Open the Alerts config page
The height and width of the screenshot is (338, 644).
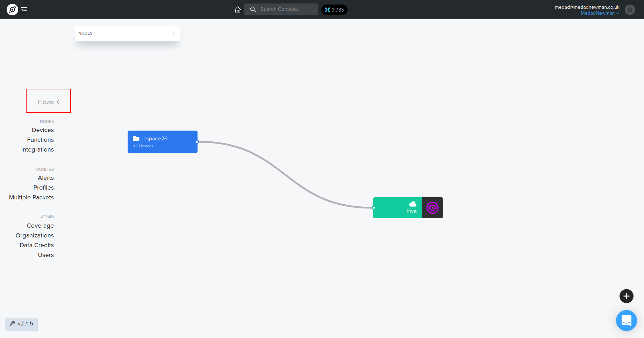pyautogui.click(x=46, y=178)
